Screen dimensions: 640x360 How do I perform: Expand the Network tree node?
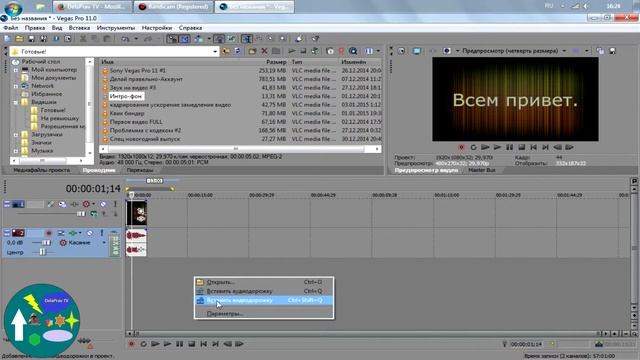[16, 86]
